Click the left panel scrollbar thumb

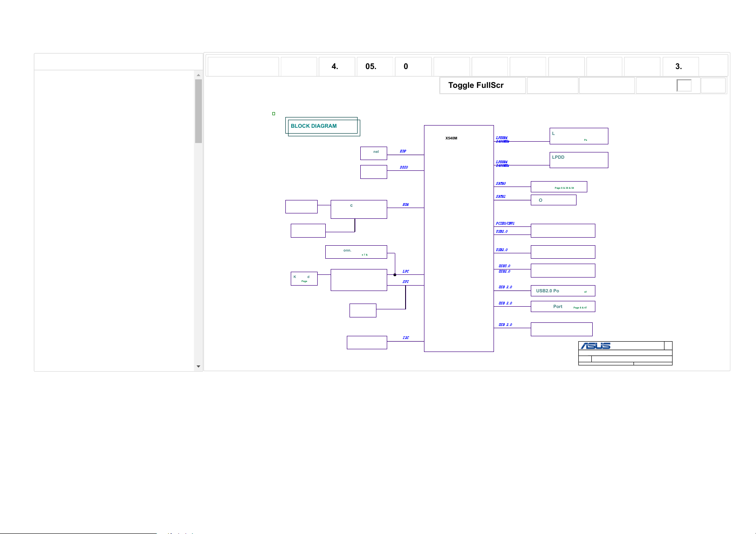[198, 111]
